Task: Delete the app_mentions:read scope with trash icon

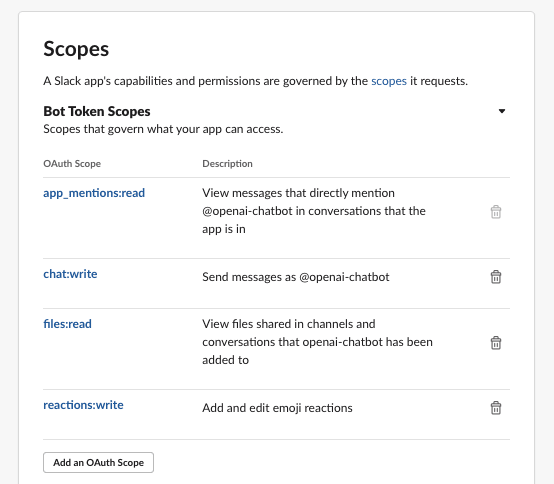Action: point(496,212)
